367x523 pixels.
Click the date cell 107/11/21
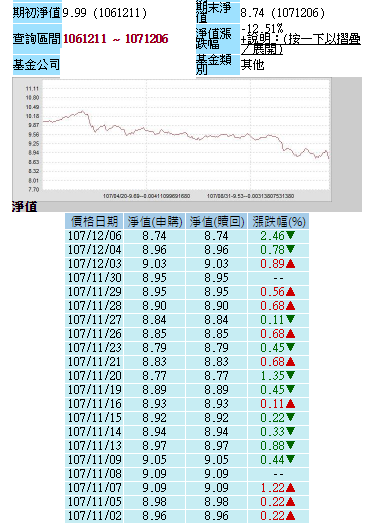coord(94,362)
